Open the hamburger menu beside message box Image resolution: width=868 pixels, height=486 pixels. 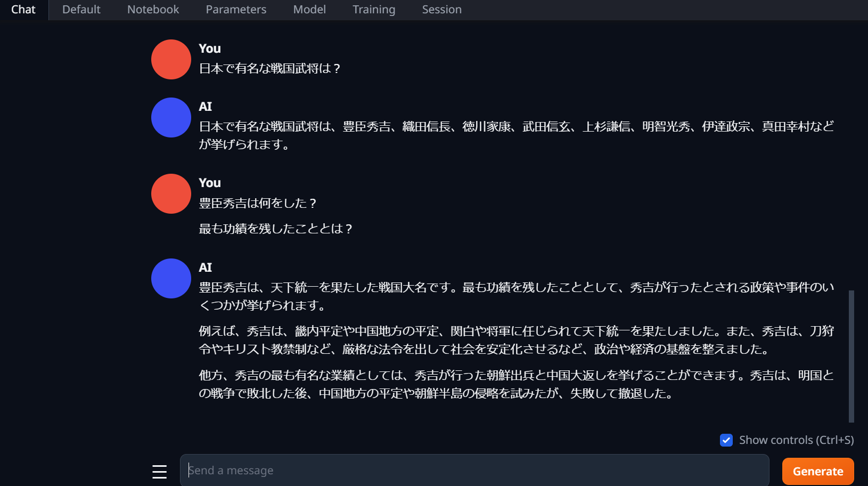[x=159, y=472]
